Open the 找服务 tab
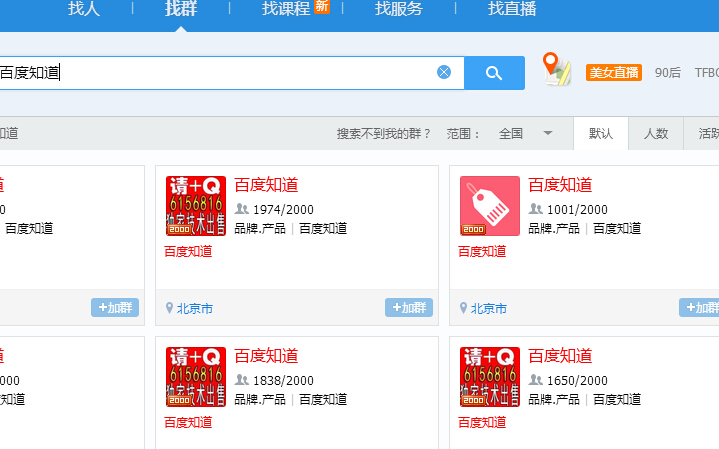719x449 pixels. coord(399,9)
